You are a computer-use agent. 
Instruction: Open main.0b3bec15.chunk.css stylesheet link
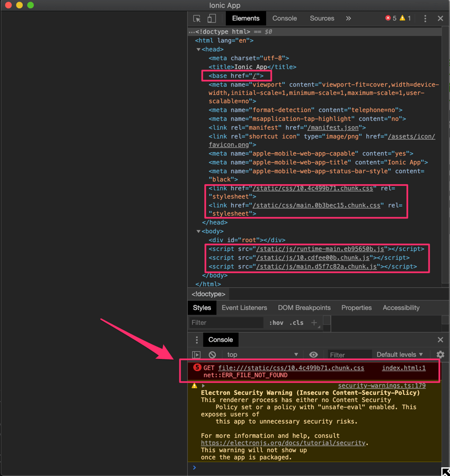click(x=316, y=206)
